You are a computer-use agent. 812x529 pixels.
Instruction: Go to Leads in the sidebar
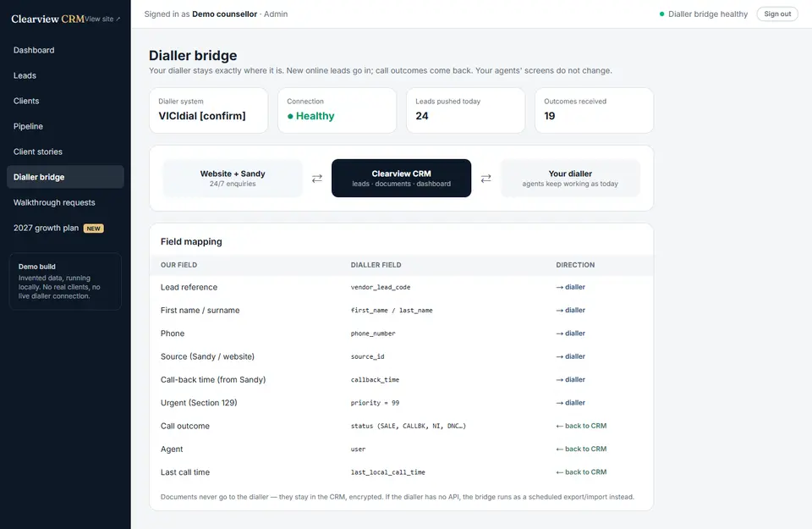(x=65, y=75)
